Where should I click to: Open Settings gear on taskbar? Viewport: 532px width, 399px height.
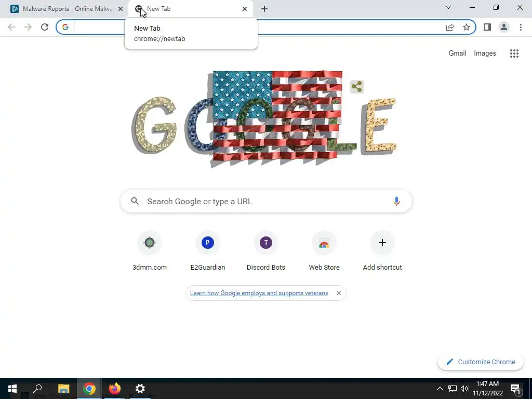[140, 389]
